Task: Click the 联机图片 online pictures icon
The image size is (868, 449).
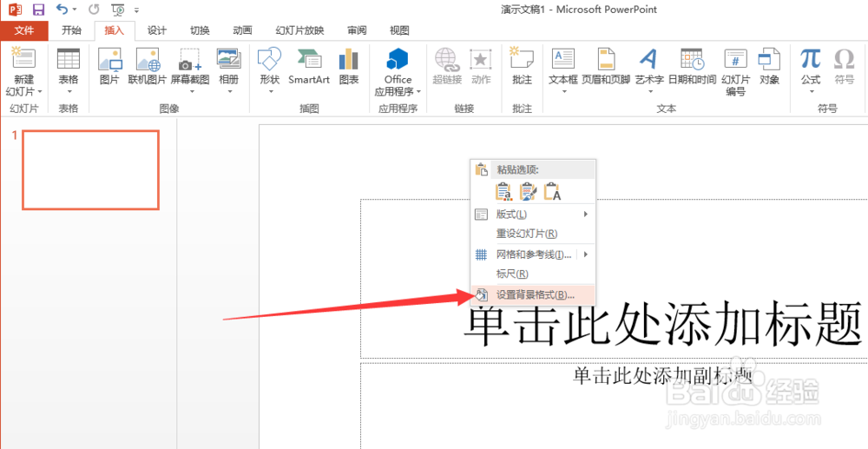Action: (148, 65)
